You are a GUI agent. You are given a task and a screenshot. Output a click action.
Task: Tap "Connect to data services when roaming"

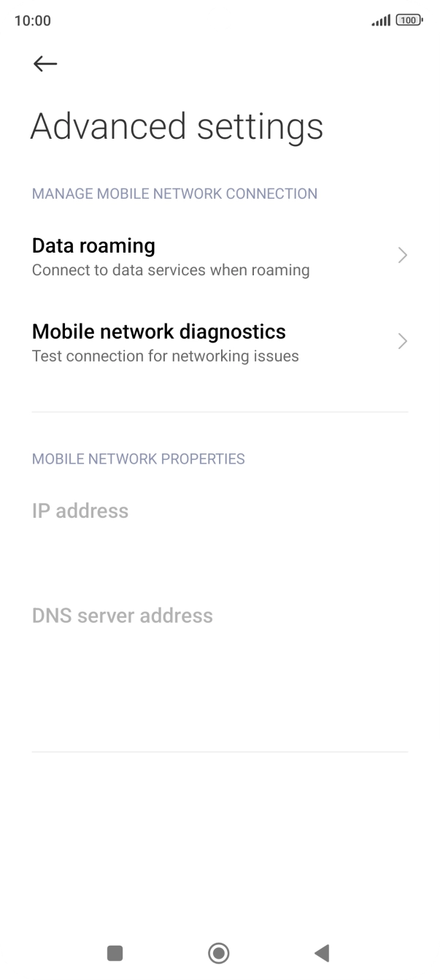click(x=171, y=270)
